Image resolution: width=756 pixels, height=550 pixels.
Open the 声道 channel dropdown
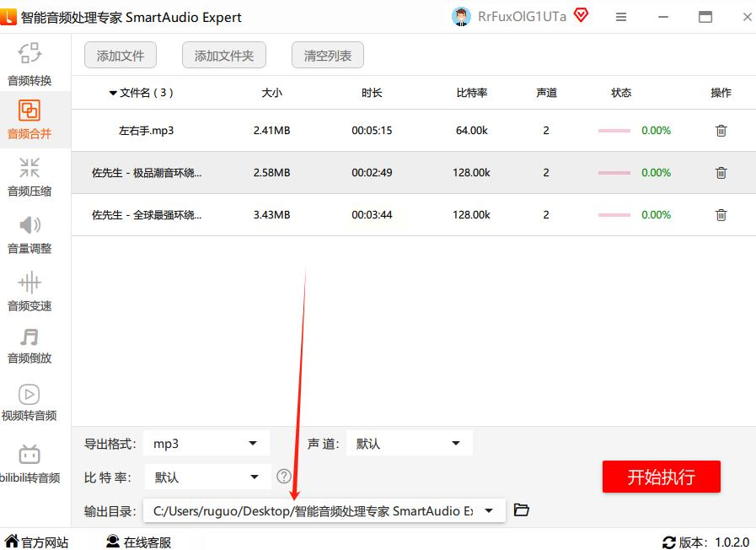point(410,444)
